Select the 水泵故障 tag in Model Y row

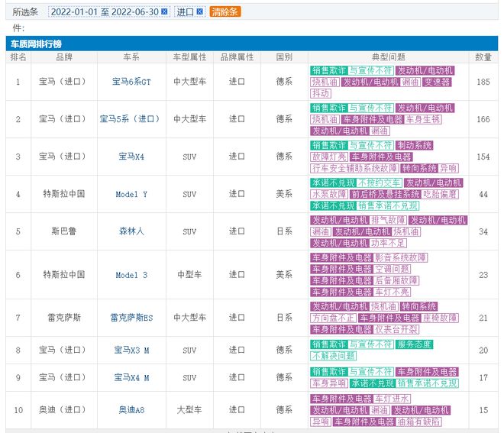click(329, 194)
